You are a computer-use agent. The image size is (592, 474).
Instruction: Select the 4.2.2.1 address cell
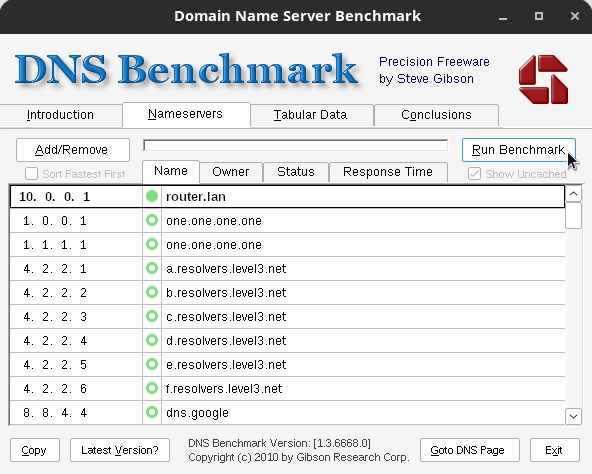pos(76,268)
